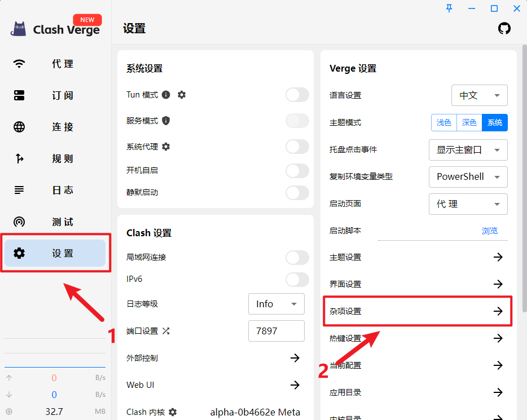527x420 pixels.
Task: Click the upload speed arrow icon
Action: coord(9,378)
